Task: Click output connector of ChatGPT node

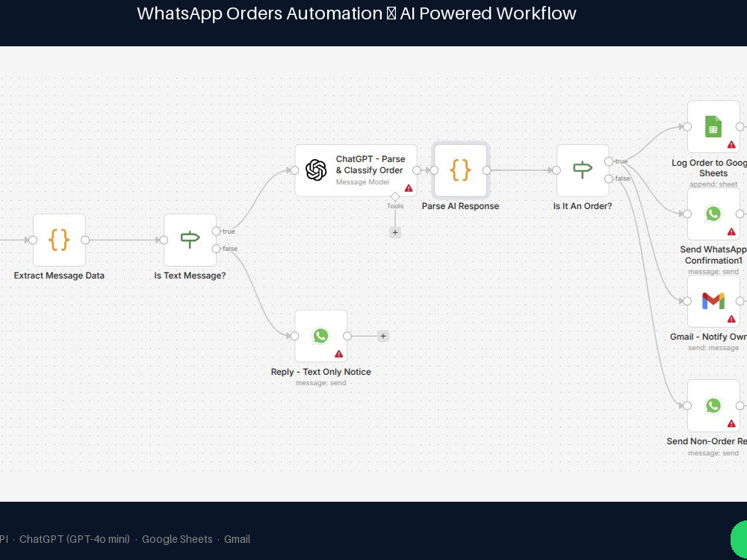Action: pos(417,170)
